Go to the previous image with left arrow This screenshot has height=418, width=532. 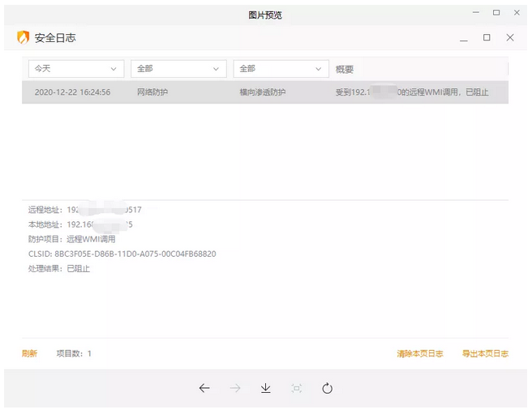(204, 388)
